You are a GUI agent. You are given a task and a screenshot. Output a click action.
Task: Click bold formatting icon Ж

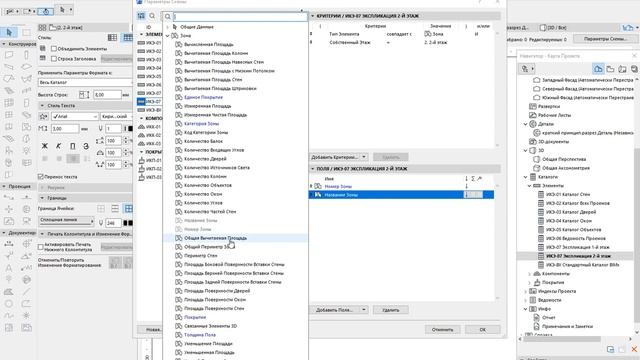45,146
